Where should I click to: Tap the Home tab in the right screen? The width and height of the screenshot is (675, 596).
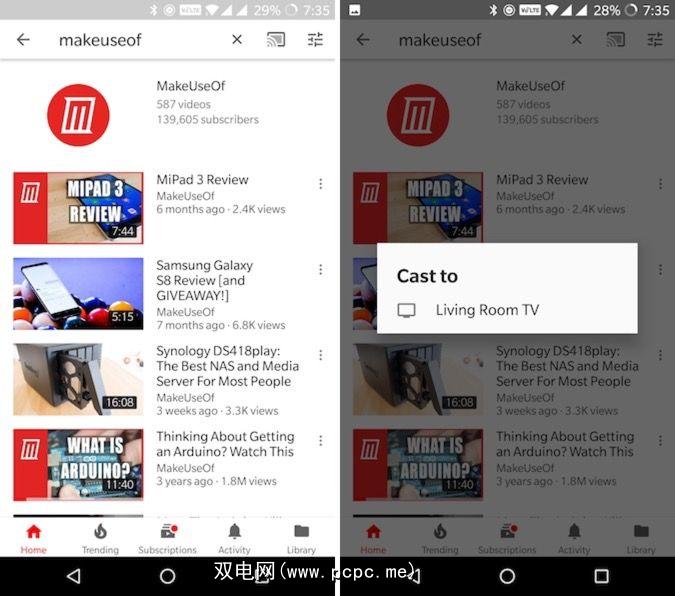point(373,539)
